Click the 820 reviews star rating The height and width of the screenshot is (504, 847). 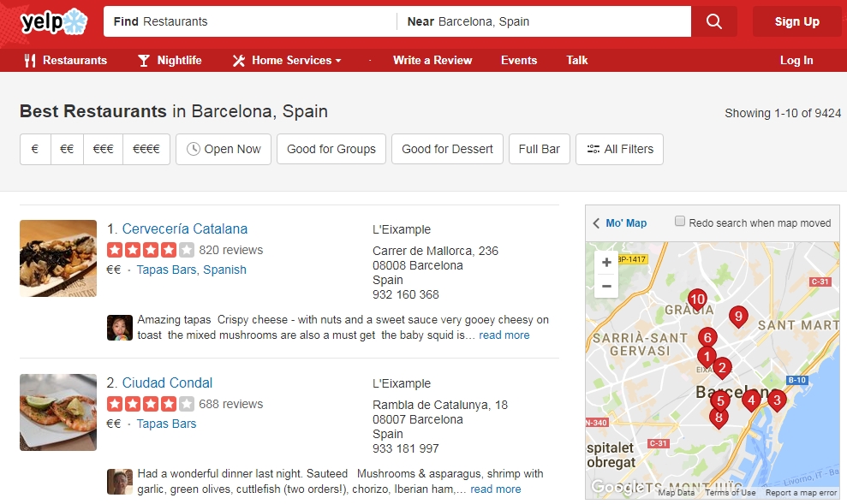[150, 250]
